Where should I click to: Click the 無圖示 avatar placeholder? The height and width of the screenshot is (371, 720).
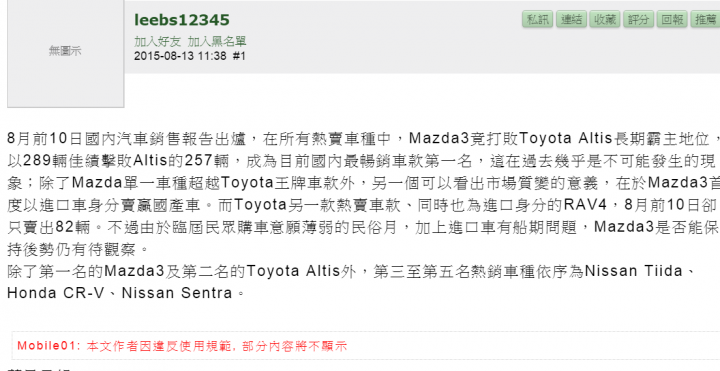tap(66, 53)
